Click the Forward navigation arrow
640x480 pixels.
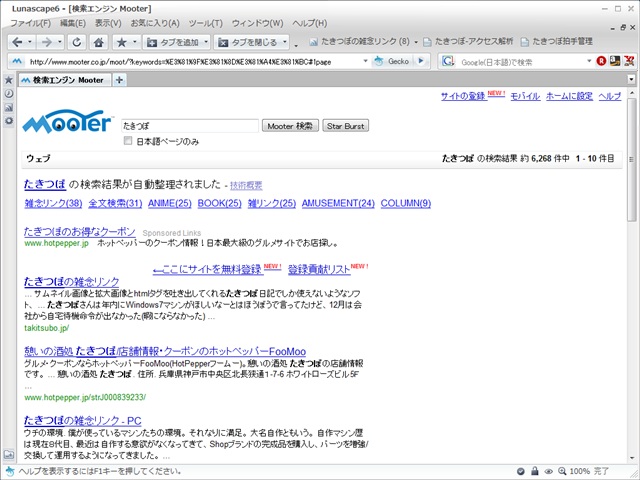[x=46, y=42]
